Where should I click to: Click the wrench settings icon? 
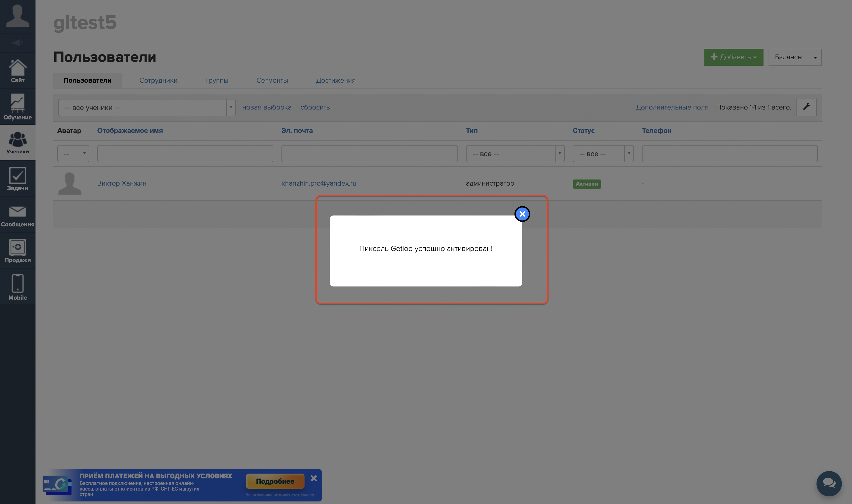[806, 107]
